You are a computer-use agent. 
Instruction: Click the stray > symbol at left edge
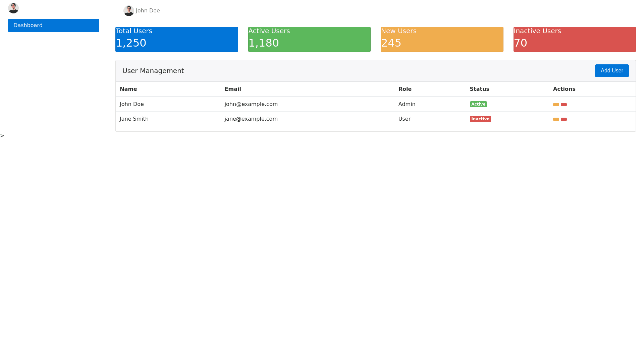(2, 136)
